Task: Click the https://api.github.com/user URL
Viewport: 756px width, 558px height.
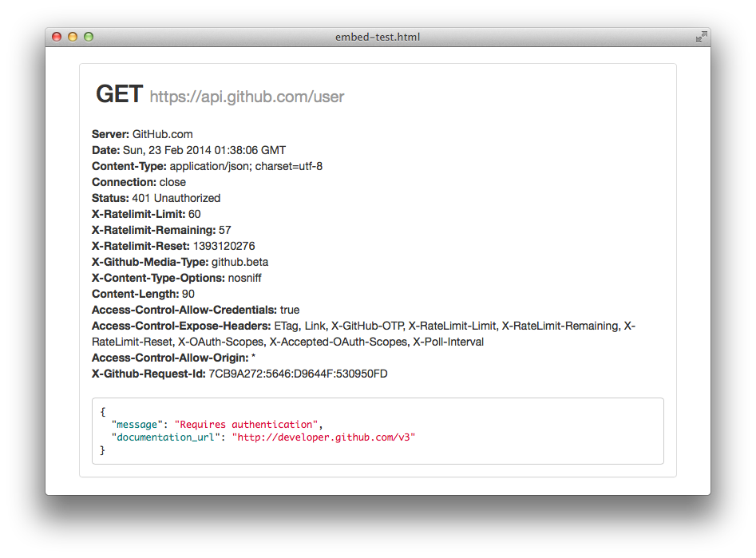Action: click(247, 97)
